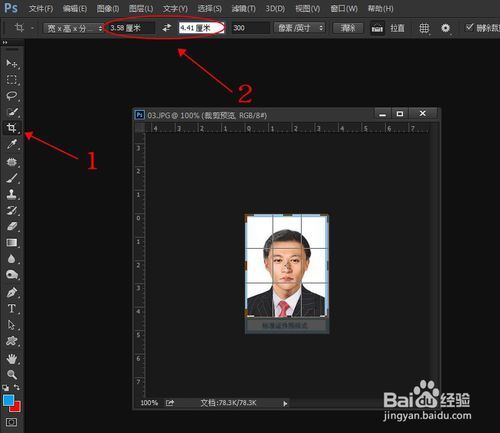
Task: Select the Zoom magnifier tool
Action: pos(12,374)
